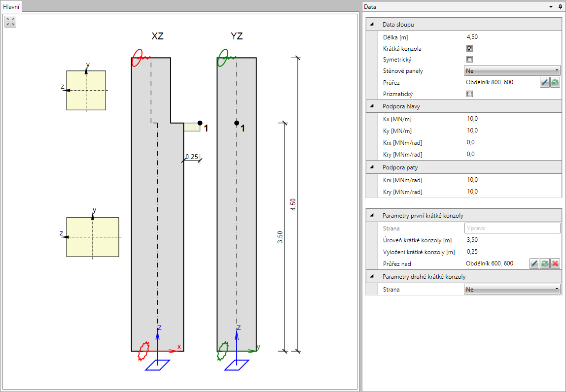The height and width of the screenshot is (392, 566).
Task: Click the YZ view label
Action: coord(237,36)
